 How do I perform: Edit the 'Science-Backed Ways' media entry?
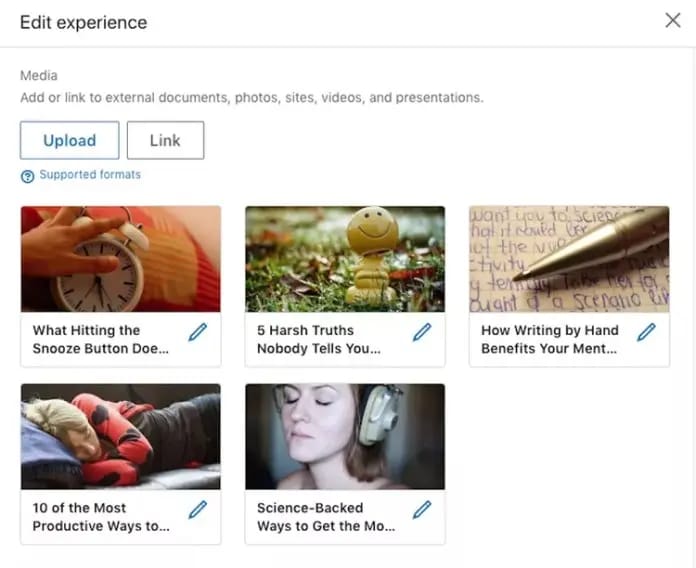422,509
